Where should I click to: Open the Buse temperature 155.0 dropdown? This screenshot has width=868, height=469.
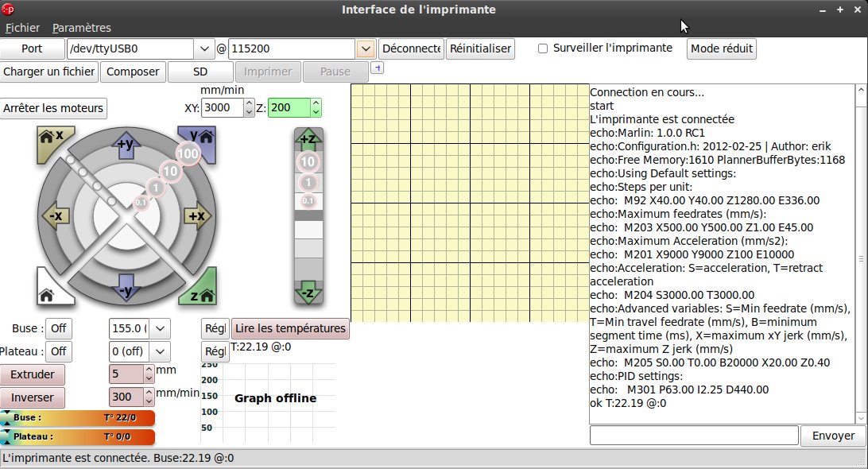coord(160,328)
